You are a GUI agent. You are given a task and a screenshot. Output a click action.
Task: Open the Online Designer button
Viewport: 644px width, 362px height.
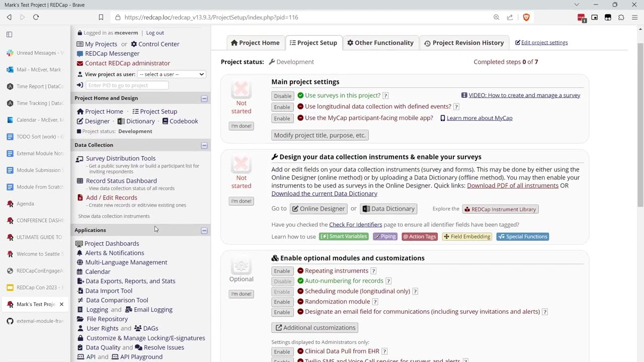(x=319, y=209)
